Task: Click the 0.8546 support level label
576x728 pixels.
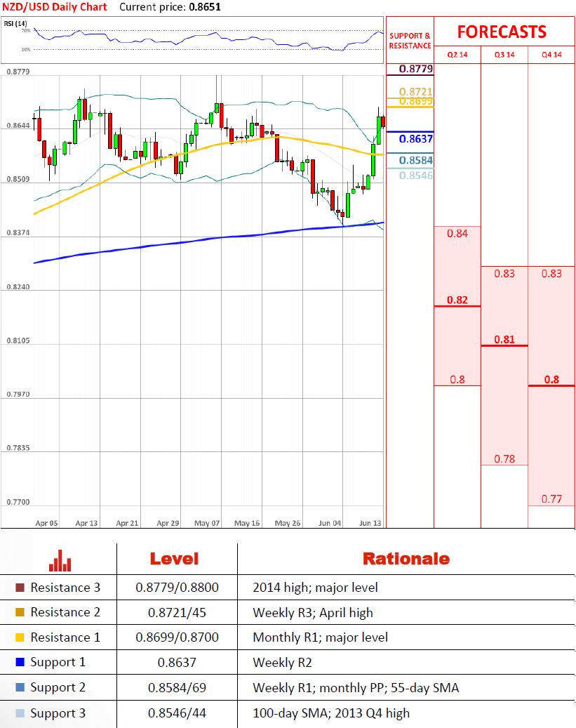Action: click(416, 176)
